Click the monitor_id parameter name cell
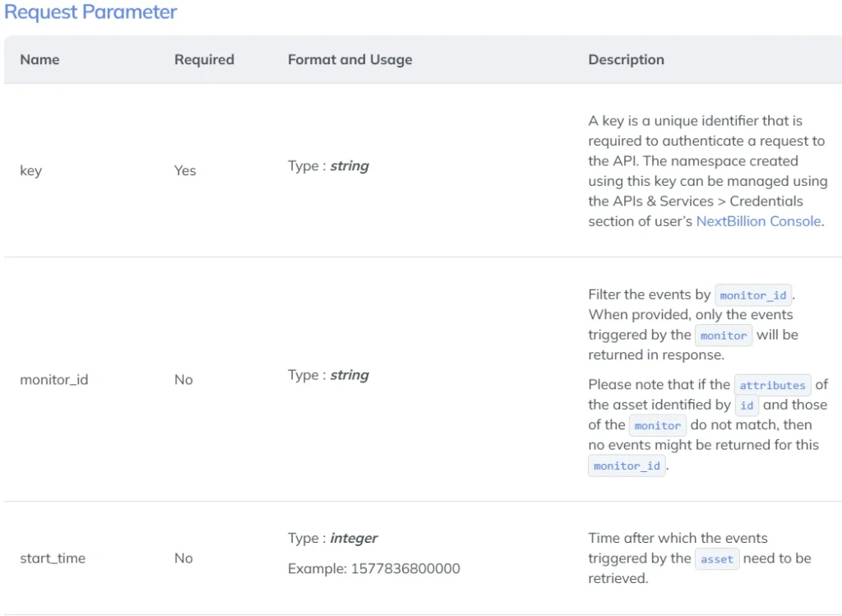 [x=54, y=380]
